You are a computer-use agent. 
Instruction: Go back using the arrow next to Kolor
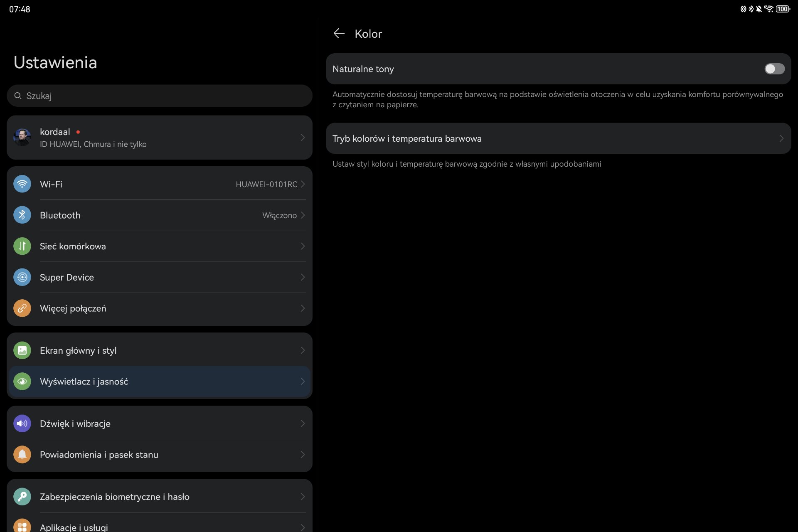click(x=339, y=34)
